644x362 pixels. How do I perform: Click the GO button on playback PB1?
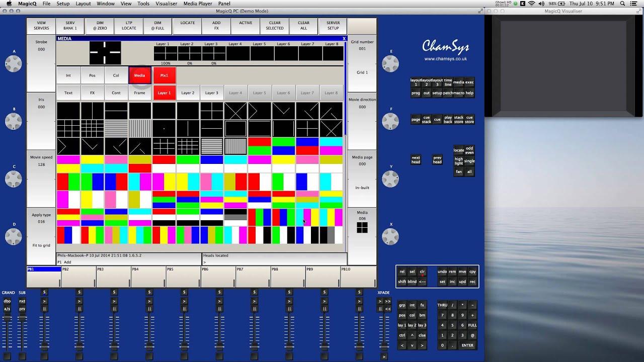point(44,301)
